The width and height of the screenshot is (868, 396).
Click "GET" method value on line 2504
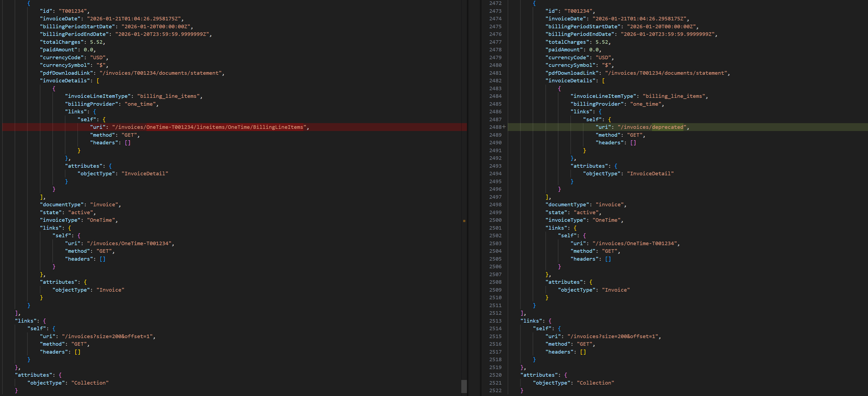click(x=610, y=251)
